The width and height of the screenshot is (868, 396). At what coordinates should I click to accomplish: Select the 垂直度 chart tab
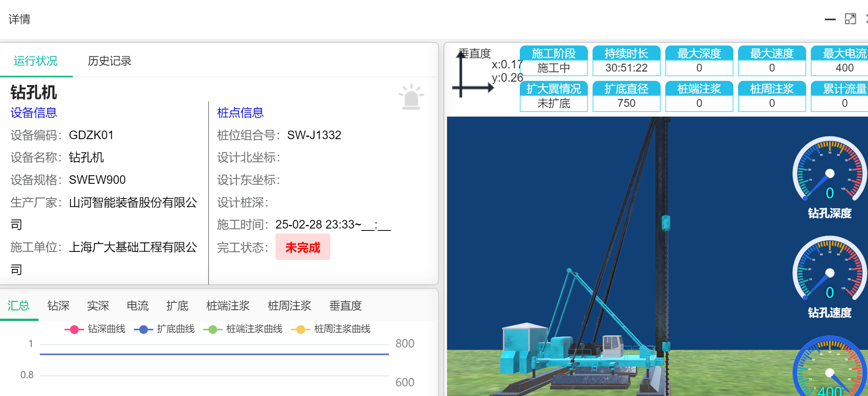coord(345,306)
